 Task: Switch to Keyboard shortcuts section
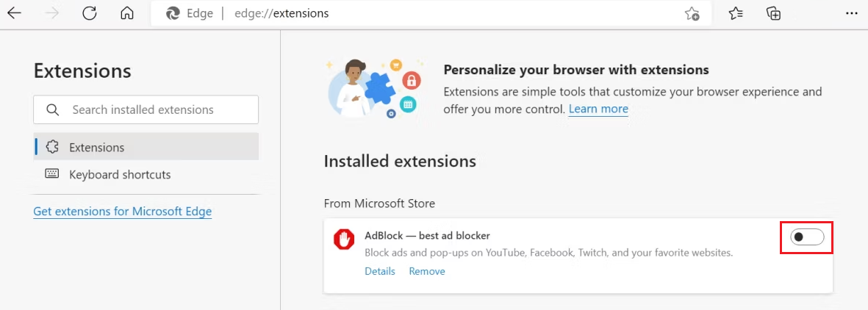[119, 175]
